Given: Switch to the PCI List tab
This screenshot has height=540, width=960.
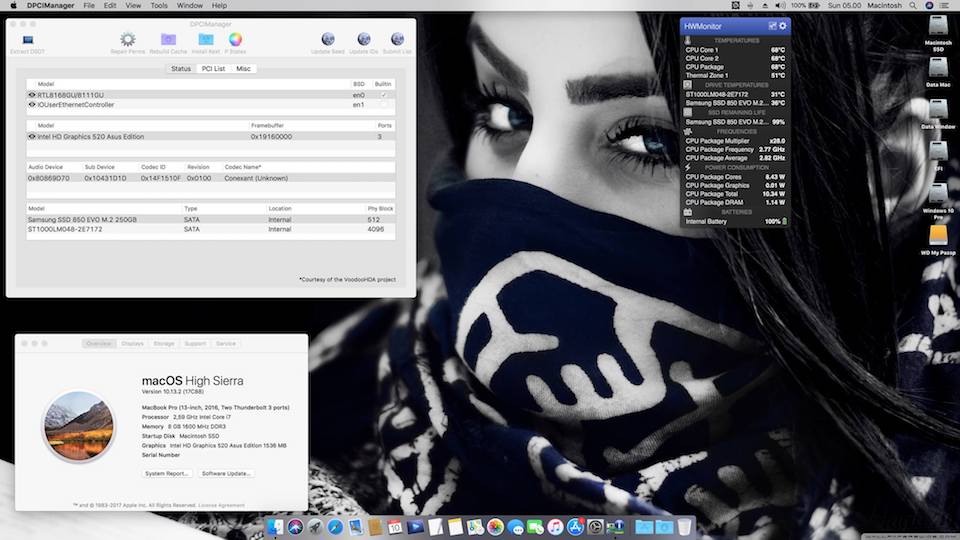Looking at the screenshot, I should point(213,69).
